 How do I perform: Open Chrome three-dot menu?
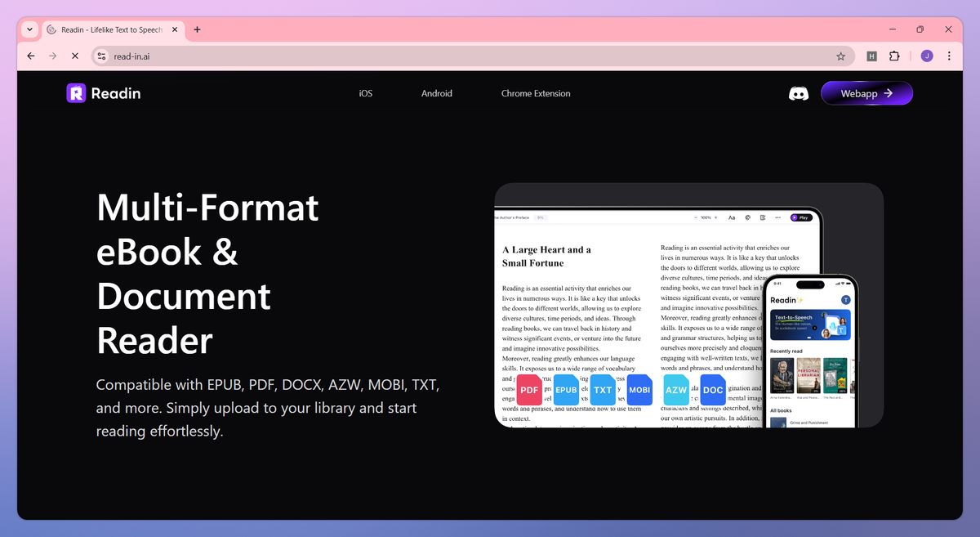949,56
